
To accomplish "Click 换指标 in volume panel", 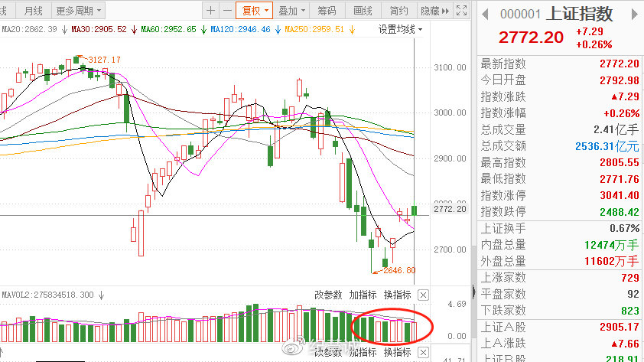I will tap(397, 295).
